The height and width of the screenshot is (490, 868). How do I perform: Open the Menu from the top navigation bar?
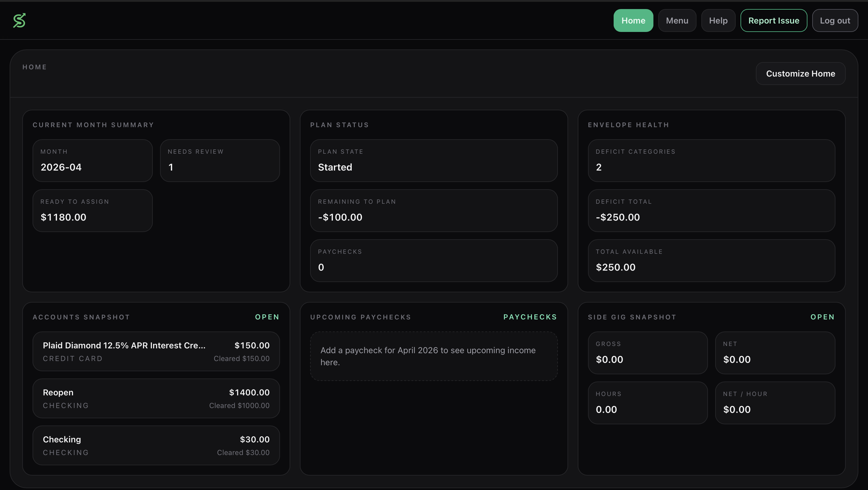tap(677, 20)
